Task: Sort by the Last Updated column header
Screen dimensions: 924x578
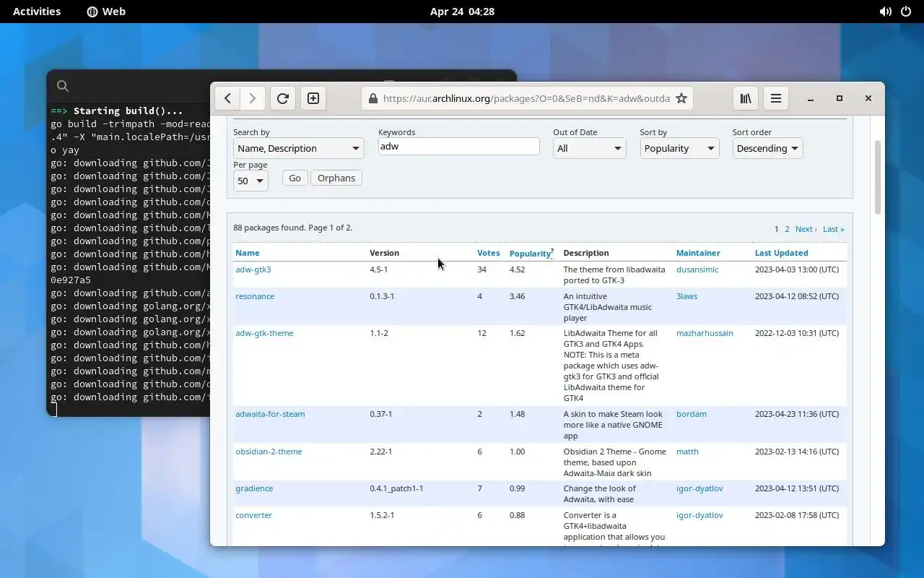Action: (781, 253)
